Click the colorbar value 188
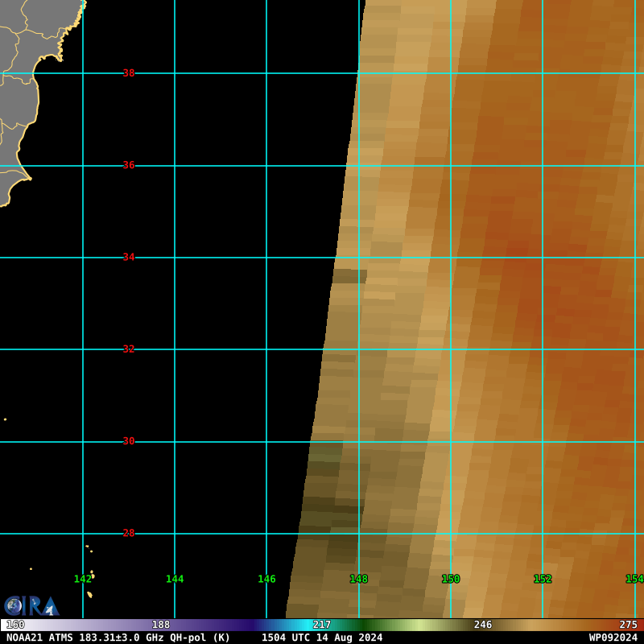This screenshot has width=644, height=644. tap(160, 625)
